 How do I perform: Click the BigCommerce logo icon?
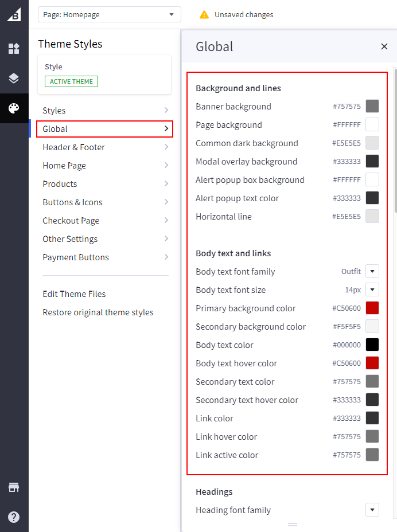(14, 14)
